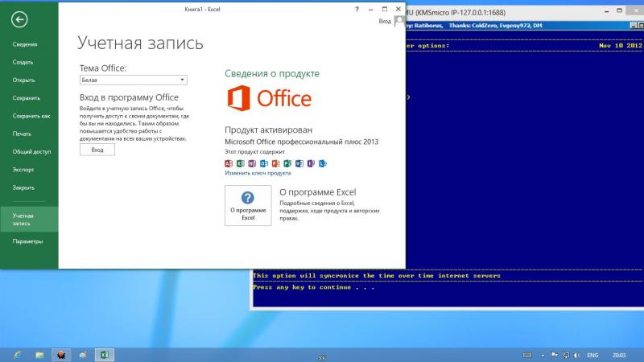Viewport: 644px width, 362px height.
Task: Click the Книга1 - Excel title bar
Action: tap(203, 9)
